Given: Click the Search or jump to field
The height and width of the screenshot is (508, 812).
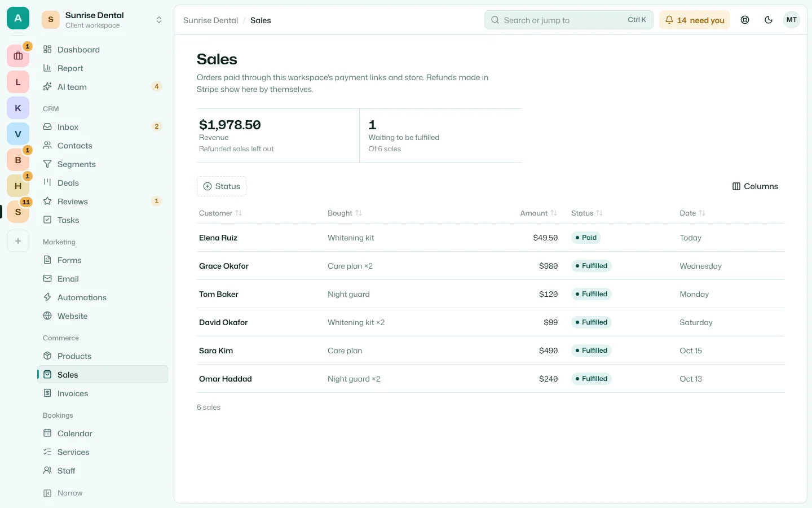Looking at the screenshot, I should coord(569,20).
